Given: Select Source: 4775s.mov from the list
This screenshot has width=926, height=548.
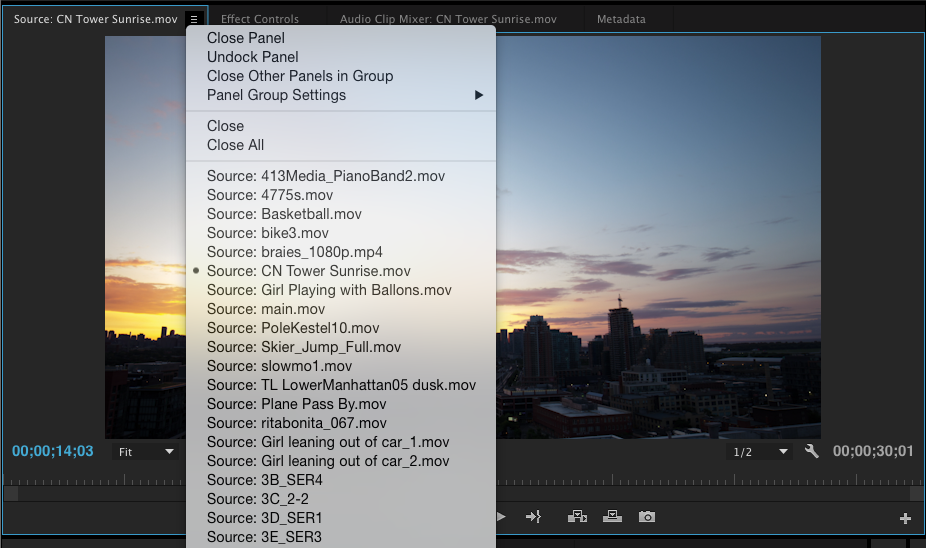Looking at the screenshot, I should (341, 195).
